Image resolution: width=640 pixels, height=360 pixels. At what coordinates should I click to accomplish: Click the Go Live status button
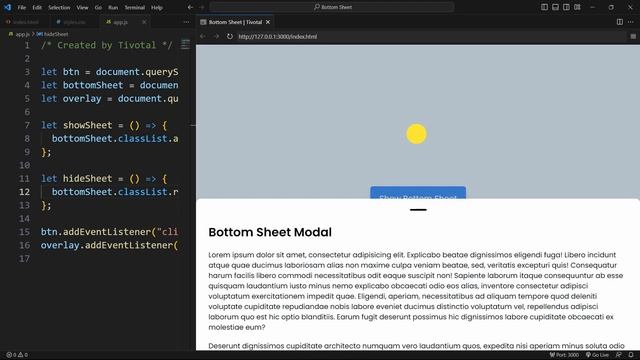click(598, 355)
